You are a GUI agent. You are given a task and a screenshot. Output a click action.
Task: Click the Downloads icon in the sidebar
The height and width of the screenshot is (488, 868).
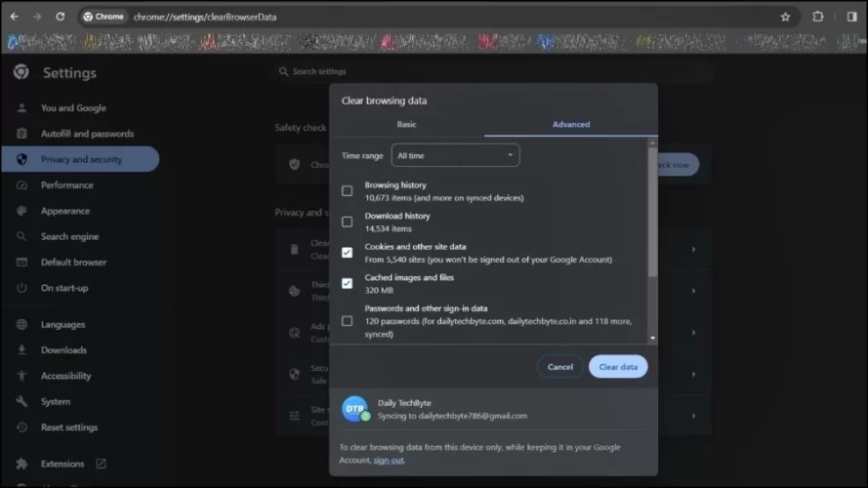point(21,350)
